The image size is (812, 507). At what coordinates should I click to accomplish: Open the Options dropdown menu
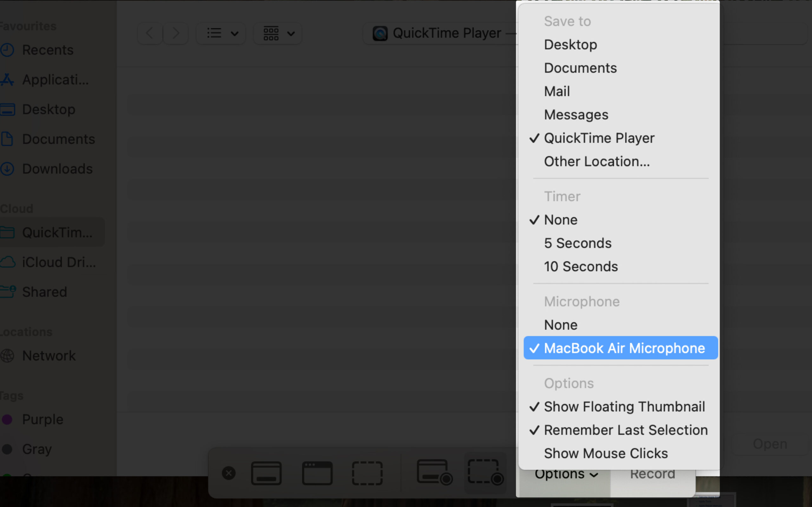565,473
